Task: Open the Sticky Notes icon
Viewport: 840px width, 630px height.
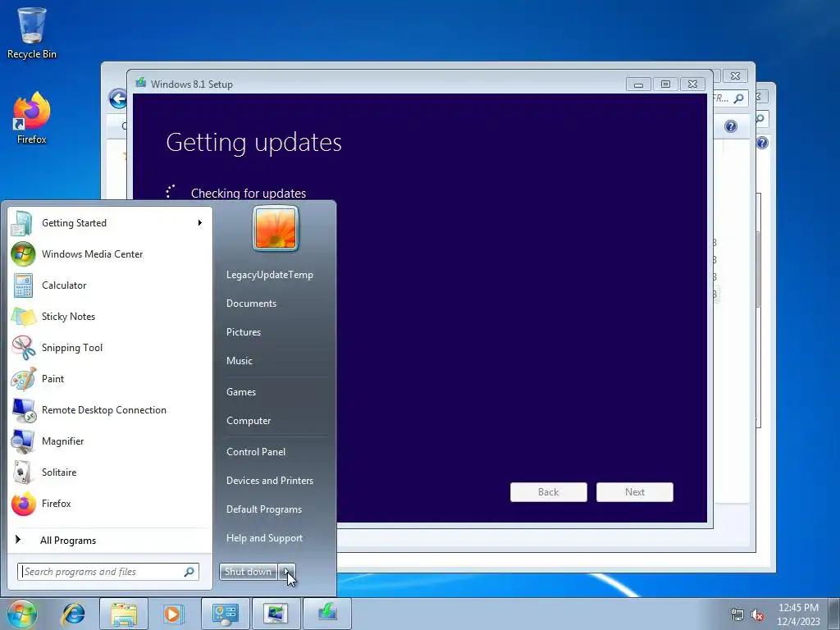Action: click(23, 317)
